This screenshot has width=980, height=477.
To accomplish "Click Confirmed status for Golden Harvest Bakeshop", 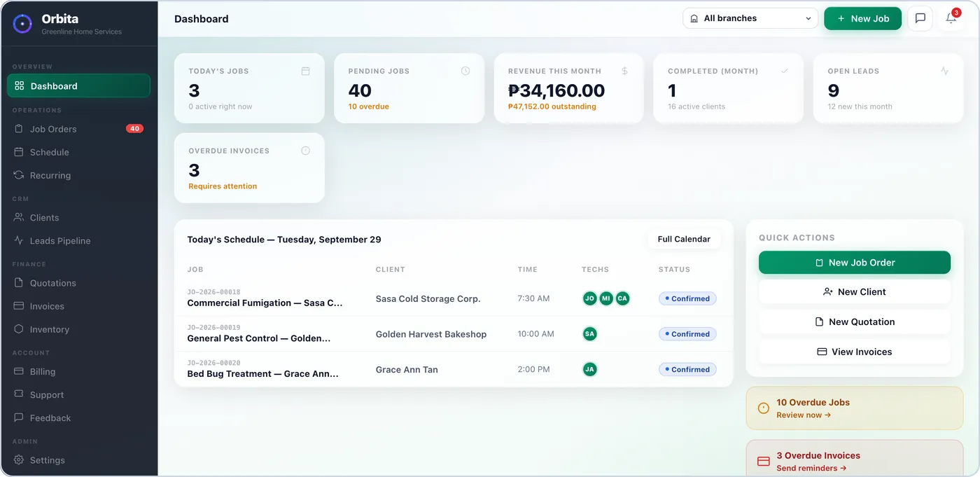I will (687, 334).
